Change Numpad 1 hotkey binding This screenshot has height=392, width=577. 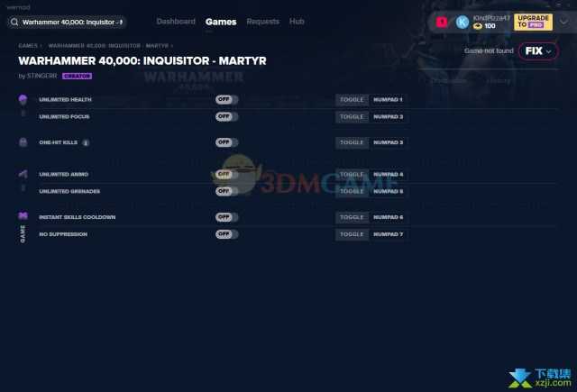point(389,100)
